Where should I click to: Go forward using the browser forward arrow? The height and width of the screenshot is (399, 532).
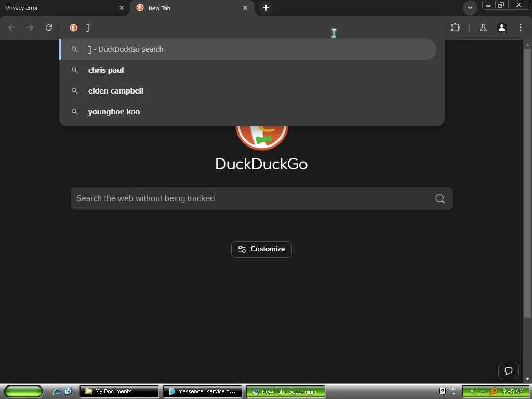tap(30, 28)
